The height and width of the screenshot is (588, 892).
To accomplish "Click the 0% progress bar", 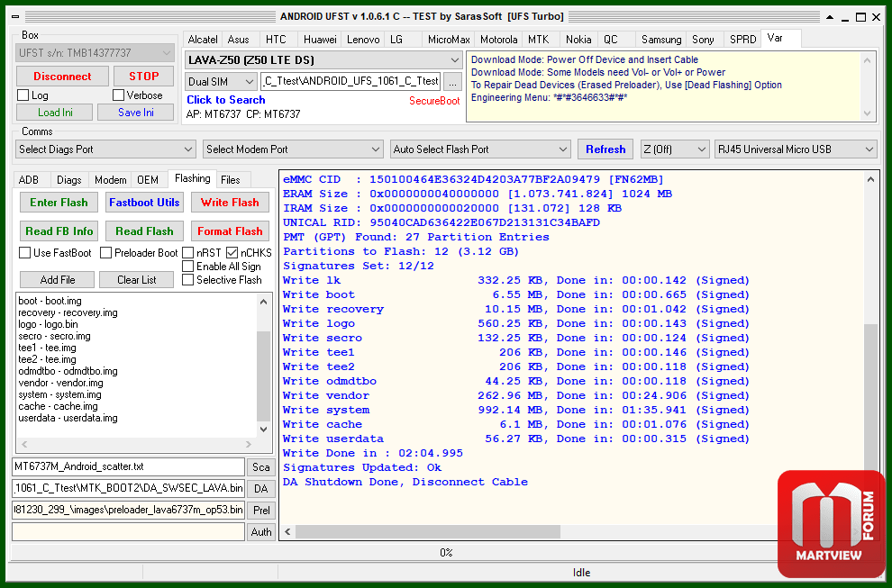I will pyautogui.click(x=445, y=552).
